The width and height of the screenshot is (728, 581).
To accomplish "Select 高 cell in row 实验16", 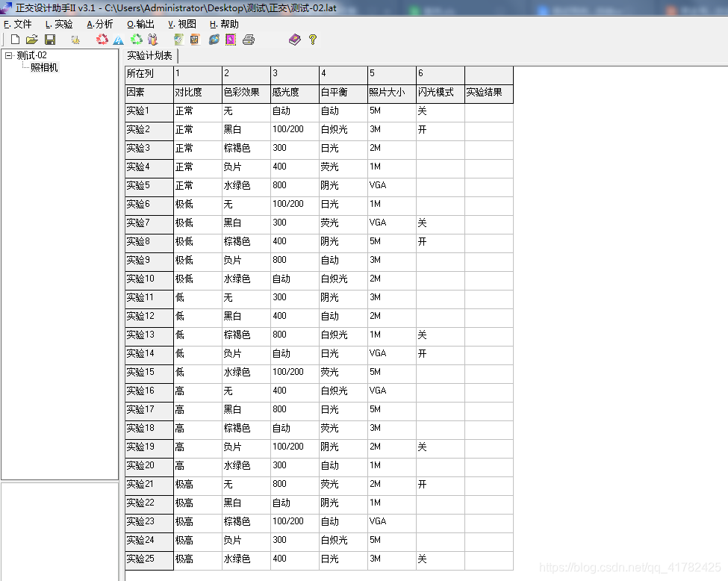I will pos(198,393).
